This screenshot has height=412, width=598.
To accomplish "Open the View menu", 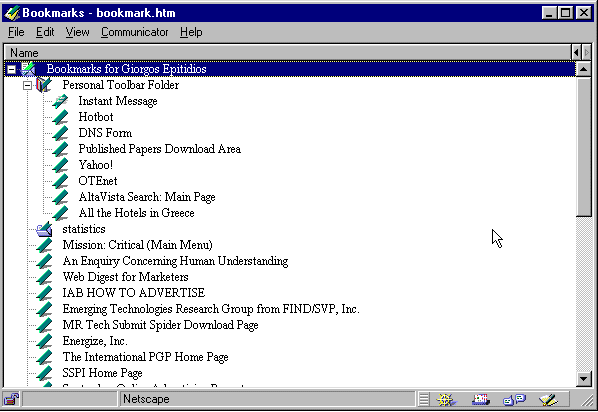I will coord(77,32).
